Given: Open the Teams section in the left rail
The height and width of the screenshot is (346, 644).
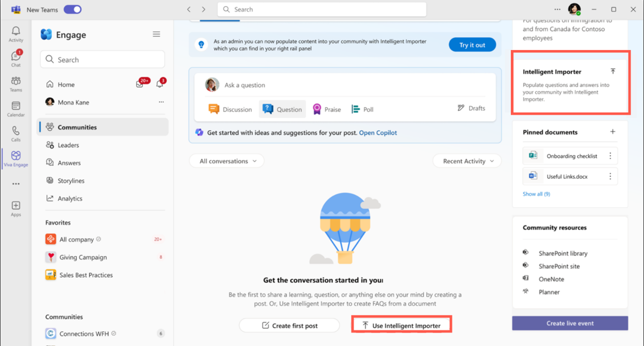Looking at the screenshot, I should coord(16,84).
